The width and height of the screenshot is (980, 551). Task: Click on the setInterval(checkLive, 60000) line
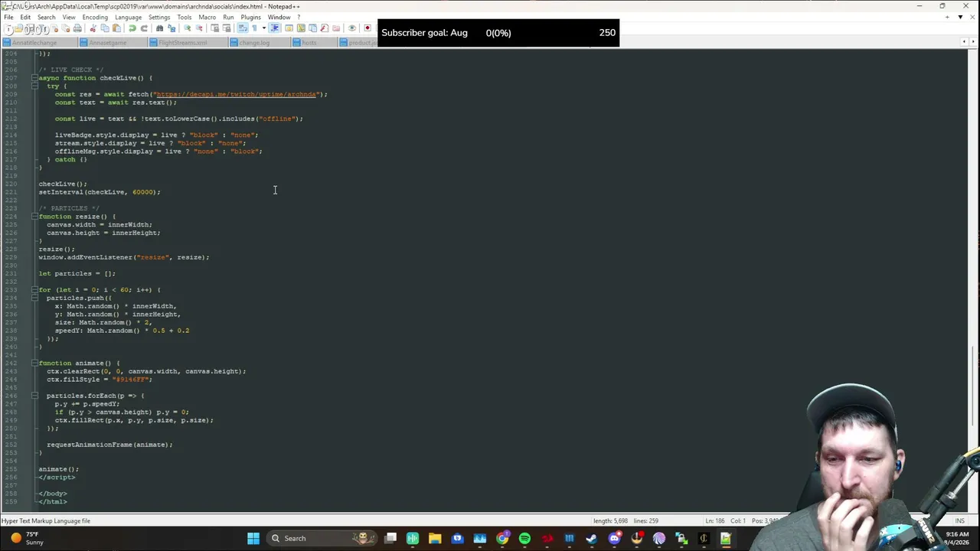click(x=100, y=192)
